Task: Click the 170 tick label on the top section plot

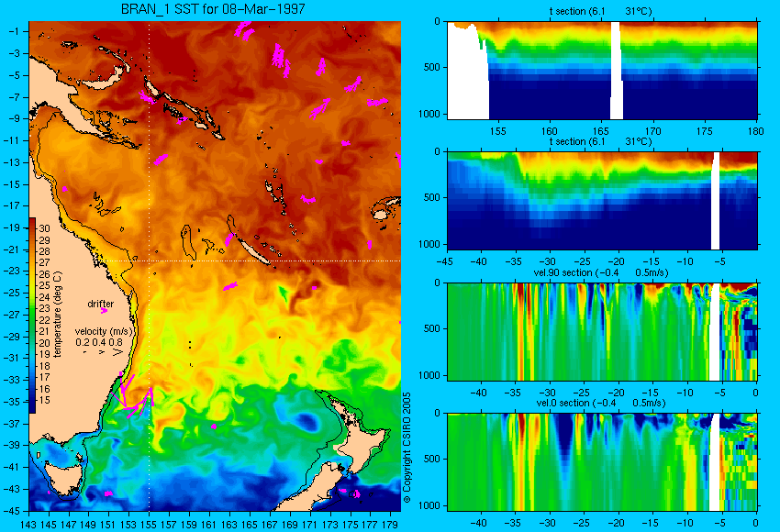Action: (x=652, y=131)
